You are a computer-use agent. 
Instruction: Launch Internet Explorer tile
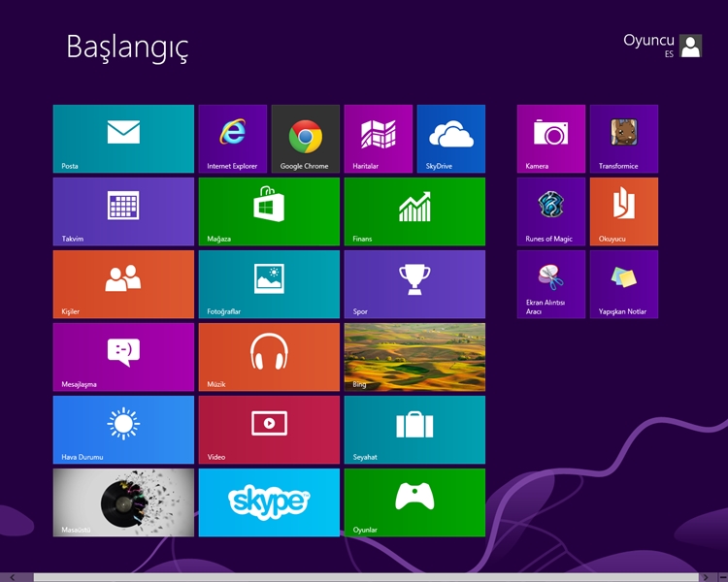coord(232,139)
